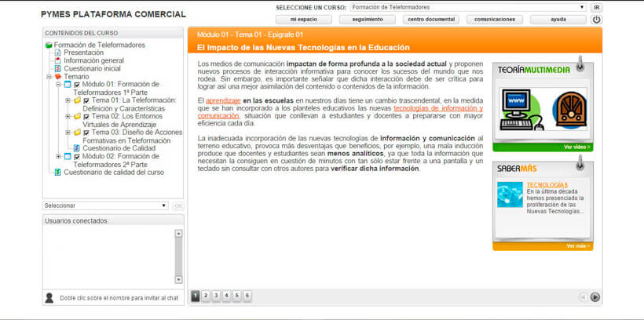Click the red Temario book icon

click(x=57, y=77)
